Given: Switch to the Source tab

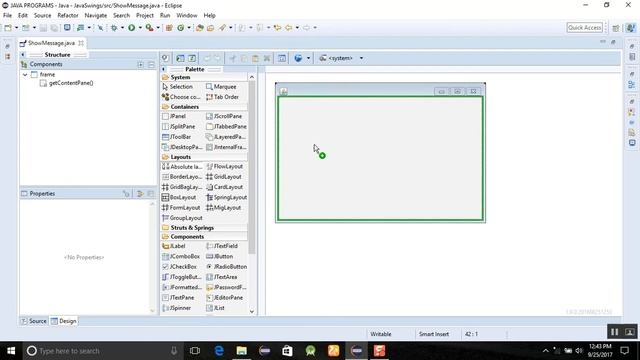Looking at the screenshot, I should coord(34,321).
